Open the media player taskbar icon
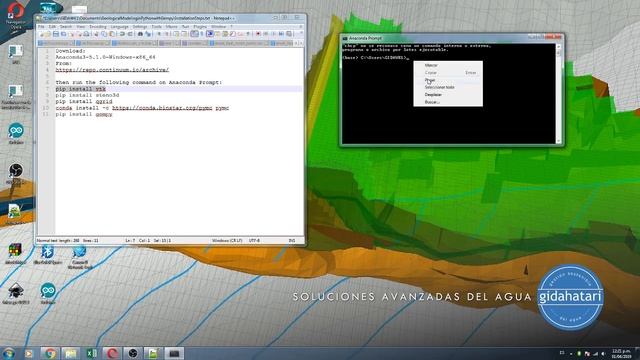The width and height of the screenshot is (640, 360). [x=29, y=353]
